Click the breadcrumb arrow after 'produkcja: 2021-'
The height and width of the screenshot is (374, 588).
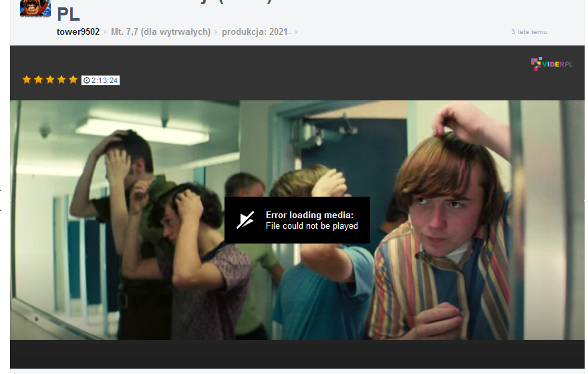tap(296, 32)
